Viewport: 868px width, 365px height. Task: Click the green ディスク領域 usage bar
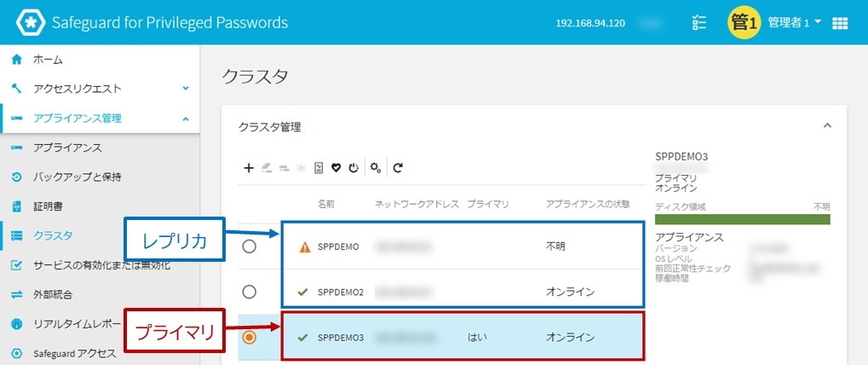(x=742, y=219)
